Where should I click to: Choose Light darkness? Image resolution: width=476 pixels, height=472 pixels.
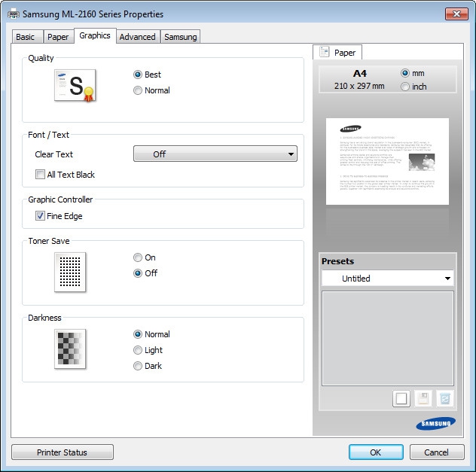(138, 350)
